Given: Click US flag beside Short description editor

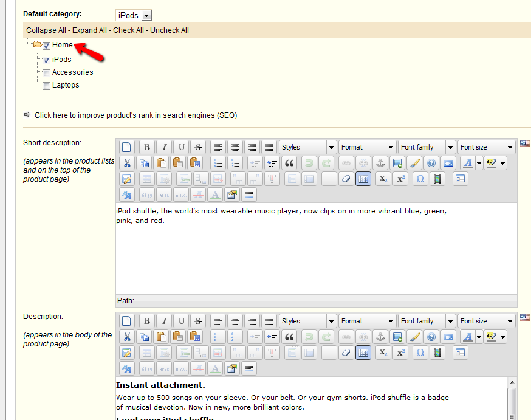Looking at the screenshot, I should [x=525, y=143].
